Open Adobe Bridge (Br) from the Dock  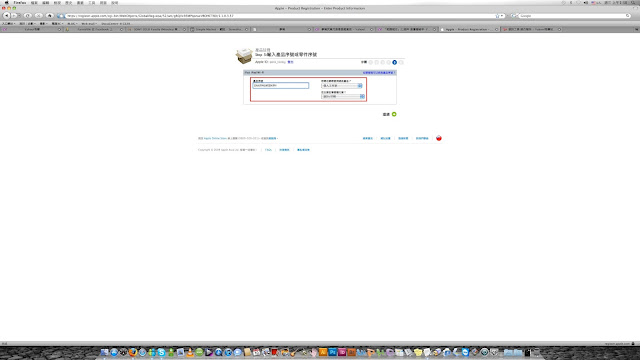click(x=351, y=352)
